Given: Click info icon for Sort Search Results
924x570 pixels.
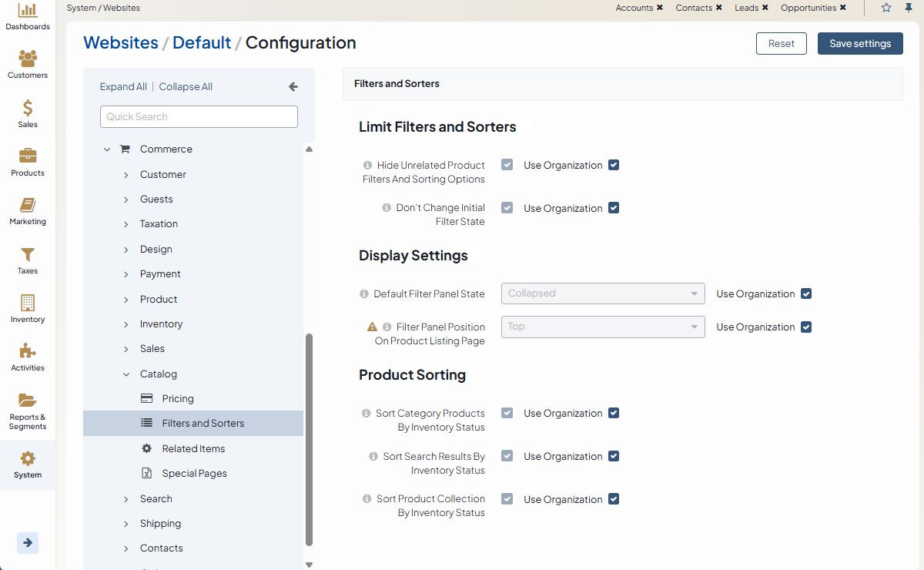Looking at the screenshot, I should tap(373, 456).
